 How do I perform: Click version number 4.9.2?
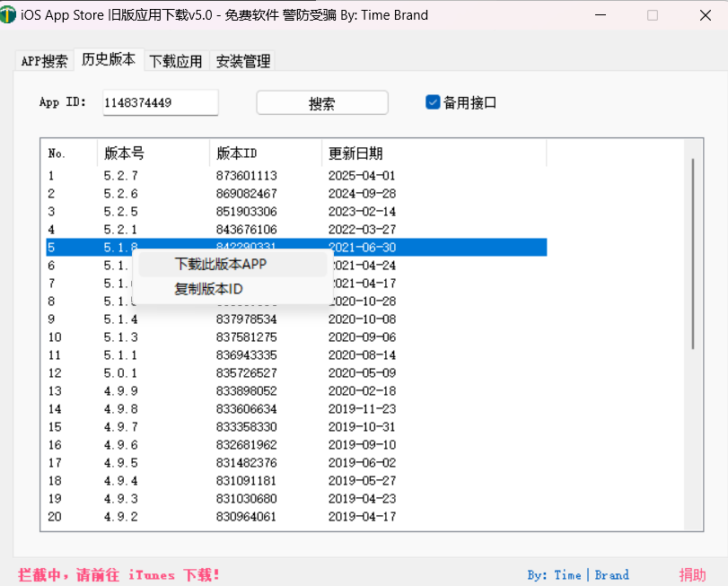[x=120, y=516]
